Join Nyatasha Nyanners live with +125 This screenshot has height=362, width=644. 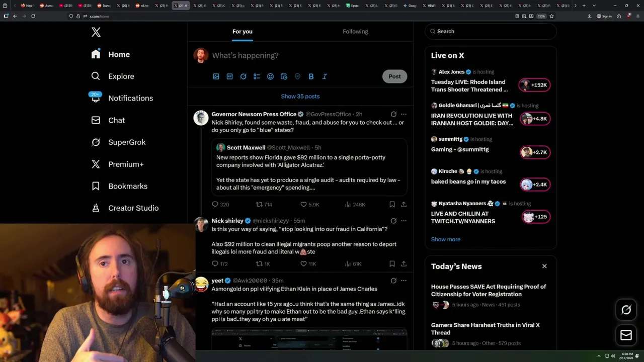pyautogui.click(x=536, y=217)
